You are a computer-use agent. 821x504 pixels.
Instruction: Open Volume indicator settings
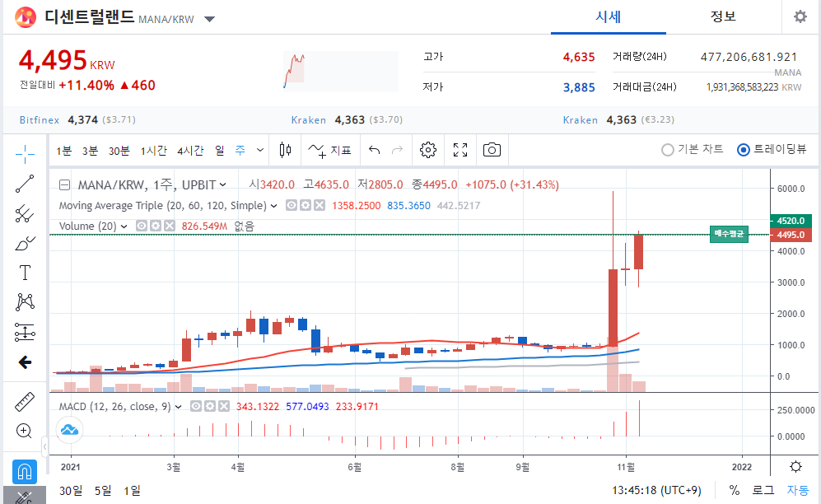click(x=156, y=226)
